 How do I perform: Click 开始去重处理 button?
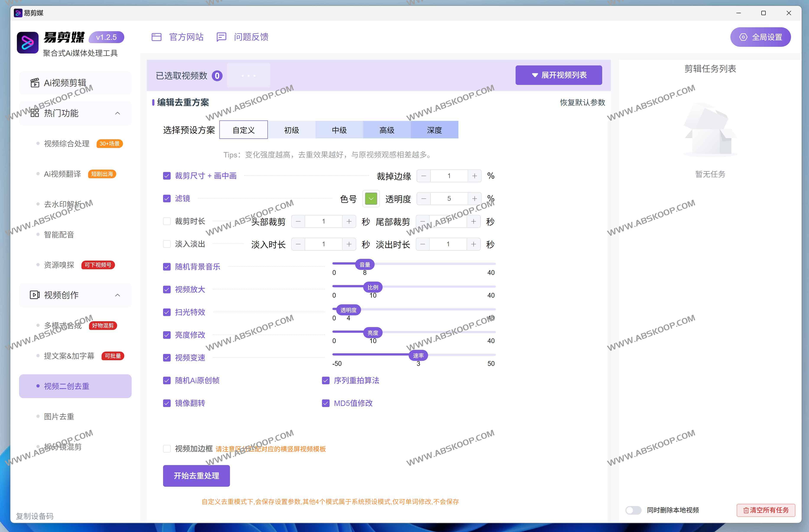point(196,476)
